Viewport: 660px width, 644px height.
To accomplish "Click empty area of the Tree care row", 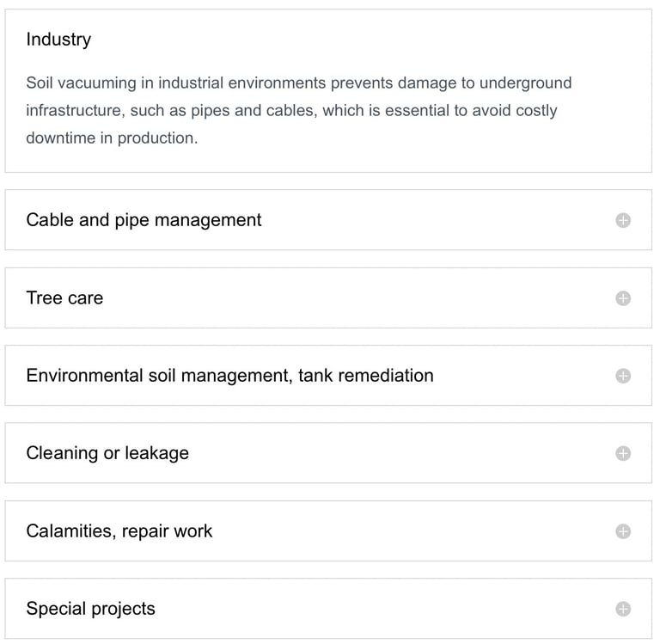I will 361,298.
